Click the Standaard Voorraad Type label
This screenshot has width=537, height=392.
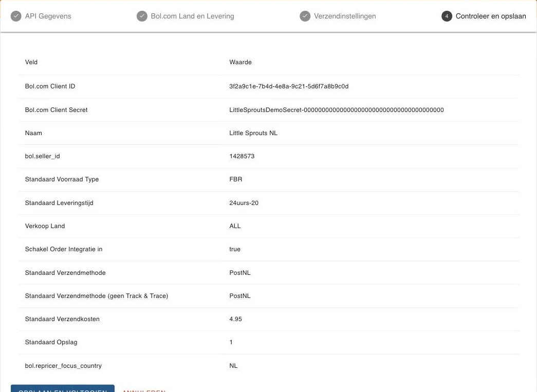coord(62,179)
